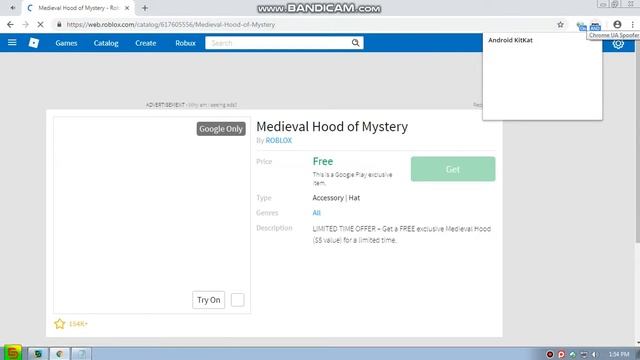This screenshot has height=360, width=640.
Task: Click the Try On button
Action: click(x=209, y=300)
